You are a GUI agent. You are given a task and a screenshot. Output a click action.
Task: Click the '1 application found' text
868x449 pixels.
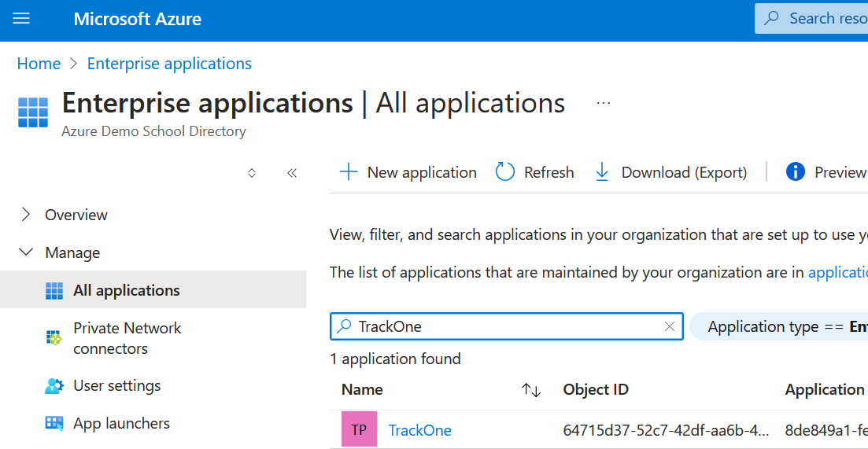tap(396, 359)
